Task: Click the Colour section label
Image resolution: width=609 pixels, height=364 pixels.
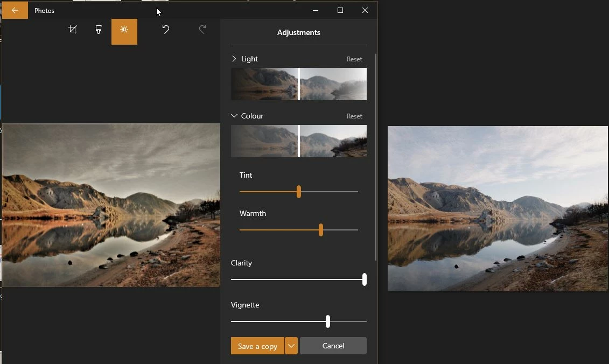Action: [252, 116]
